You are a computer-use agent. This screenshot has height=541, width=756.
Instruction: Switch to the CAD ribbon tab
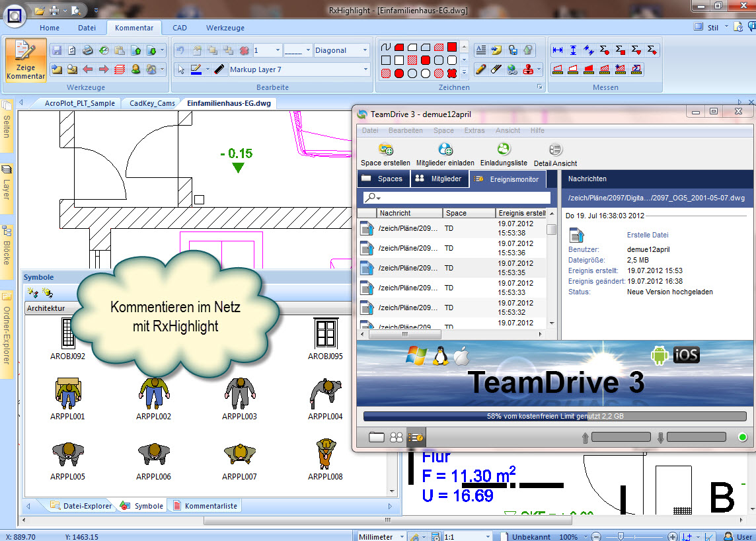coord(180,28)
